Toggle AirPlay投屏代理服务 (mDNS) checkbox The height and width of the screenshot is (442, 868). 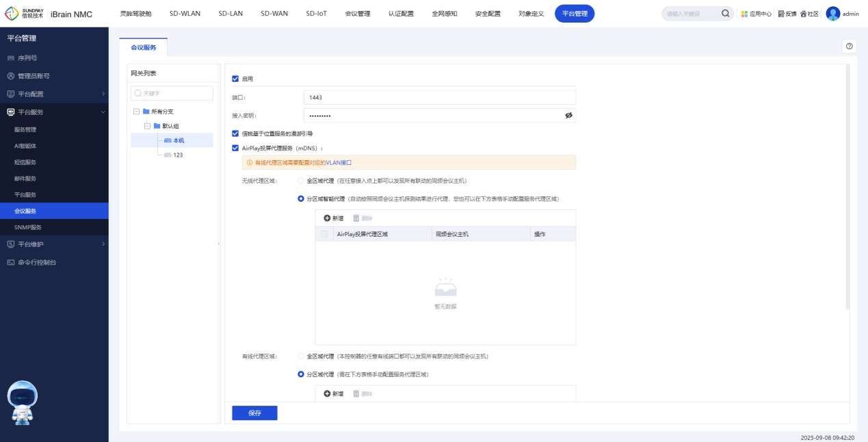[235, 148]
